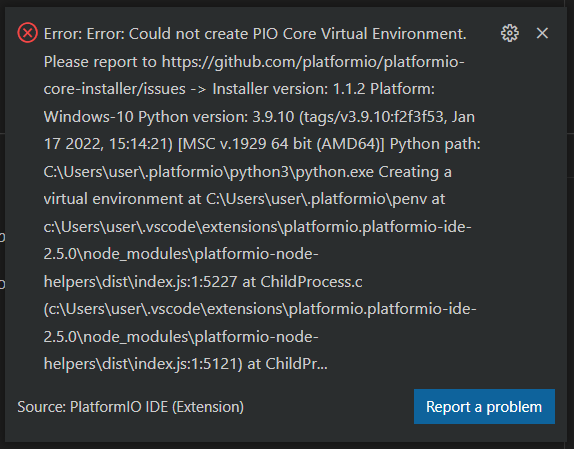Click the 'Windows-10' platform text
The width and height of the screenshot is (574, 449).
tap(89, 117)
